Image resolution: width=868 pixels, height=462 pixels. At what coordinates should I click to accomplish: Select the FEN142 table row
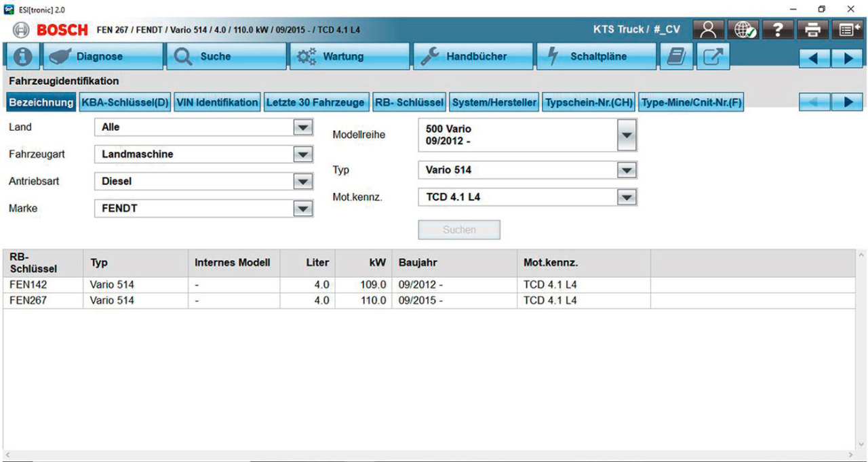429,285
